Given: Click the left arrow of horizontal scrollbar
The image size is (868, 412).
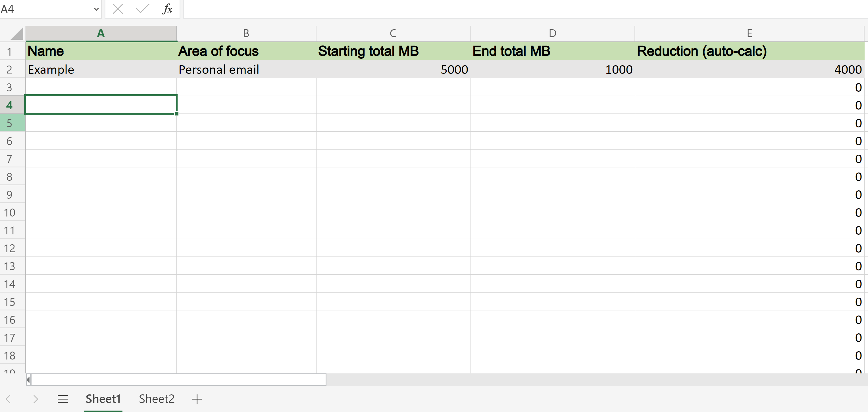Looking at the screenshot, I should pos(29,380).
